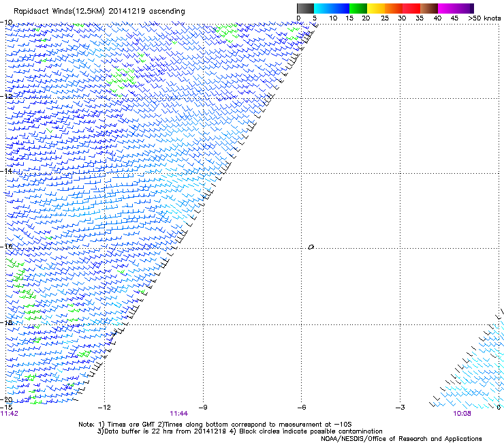Click the '45' knots legend label
The width and height of the screenshot is (504, 443).
(x=454, y=18)
